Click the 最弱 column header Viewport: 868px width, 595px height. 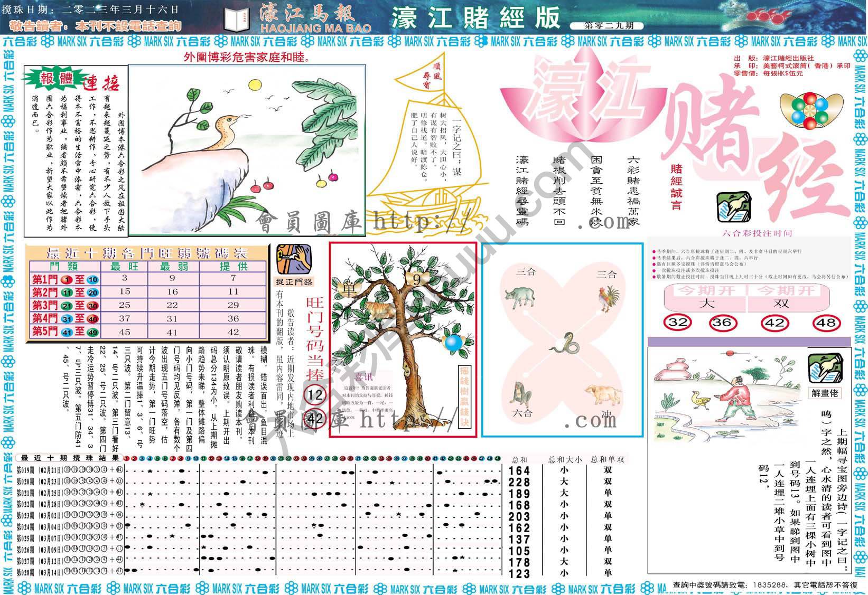point(174,267)
